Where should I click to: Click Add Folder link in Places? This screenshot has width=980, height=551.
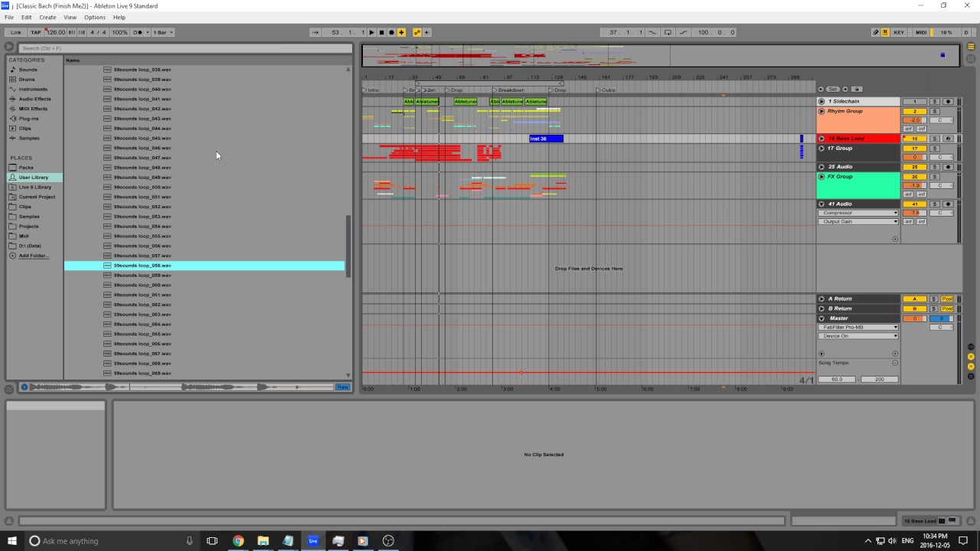34,256
